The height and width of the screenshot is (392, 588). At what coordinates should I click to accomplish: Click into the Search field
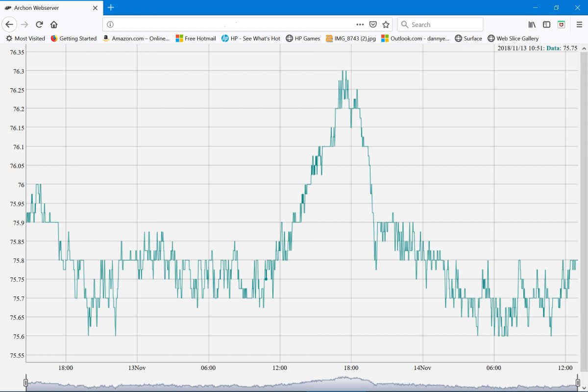click(440, 24)
